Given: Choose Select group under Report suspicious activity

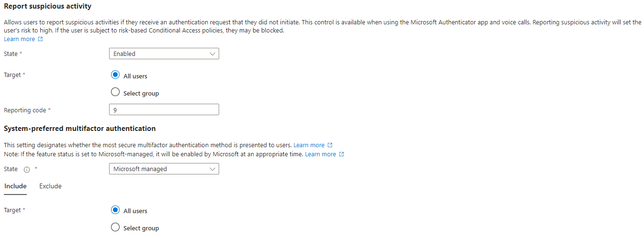Looking at the screenshot, I should (115, 93).
